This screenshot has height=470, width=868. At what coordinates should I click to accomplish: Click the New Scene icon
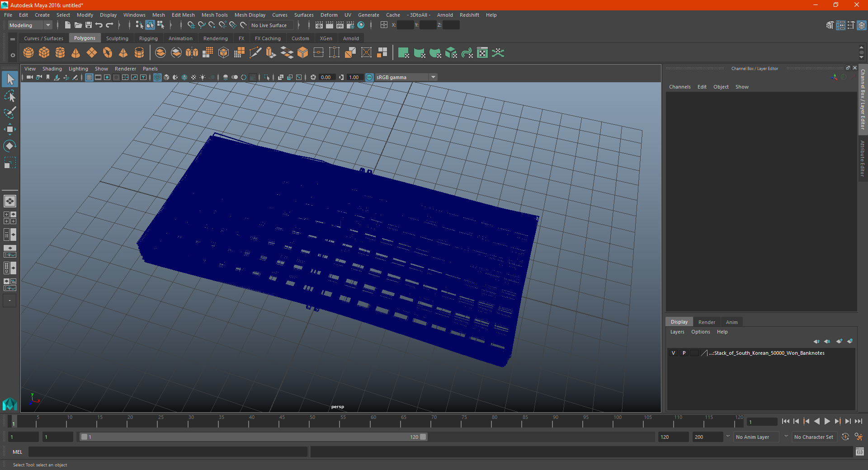pyautogui.click(x=67, y=25)
